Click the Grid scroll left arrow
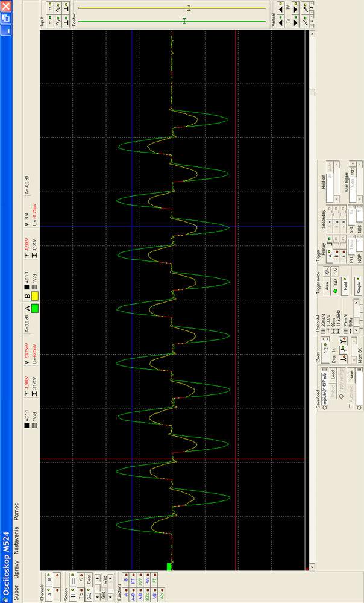364x603 pixels. [98, 596]
